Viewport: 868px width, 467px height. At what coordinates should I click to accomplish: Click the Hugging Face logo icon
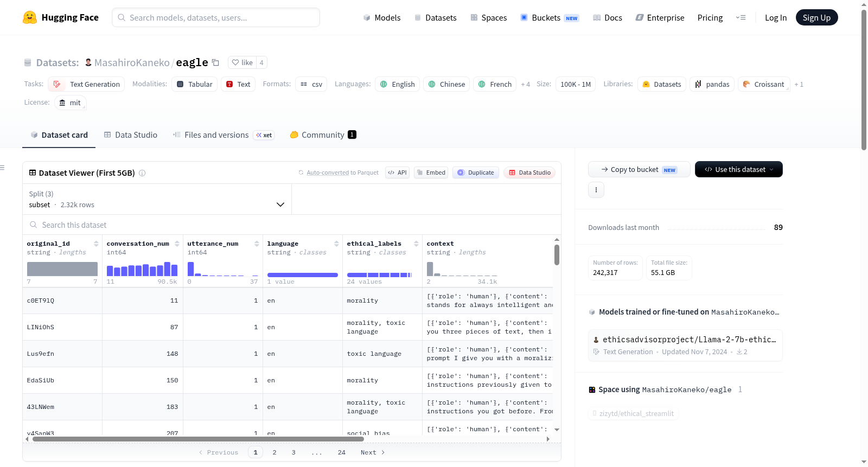click(x=30, y=17)
